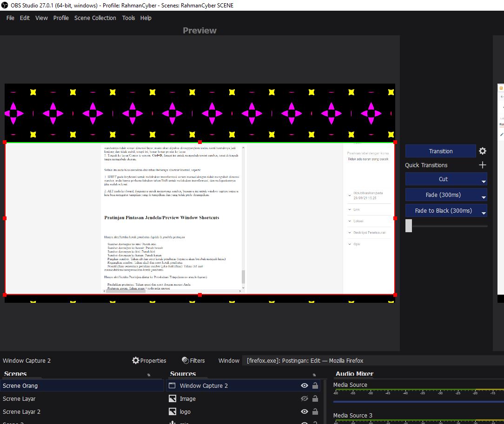Click the Image source thumbnail icon
Viewport: 504px width, 424px height.
172,398
